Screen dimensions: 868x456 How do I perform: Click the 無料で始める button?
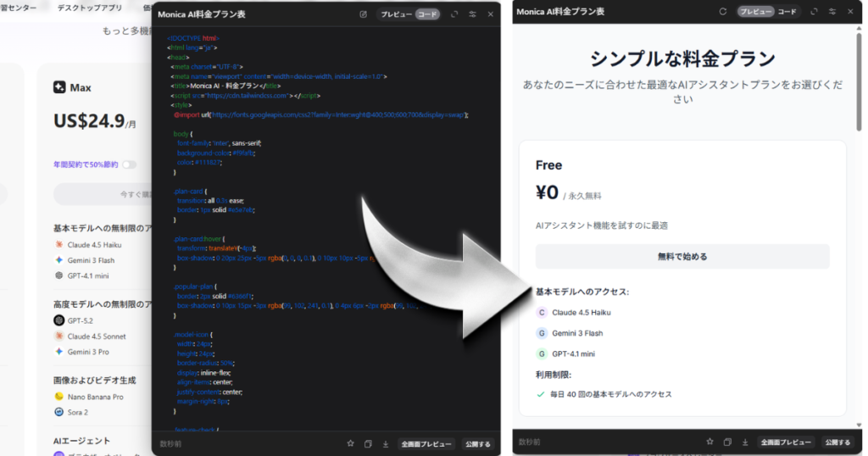coord(682,256)
